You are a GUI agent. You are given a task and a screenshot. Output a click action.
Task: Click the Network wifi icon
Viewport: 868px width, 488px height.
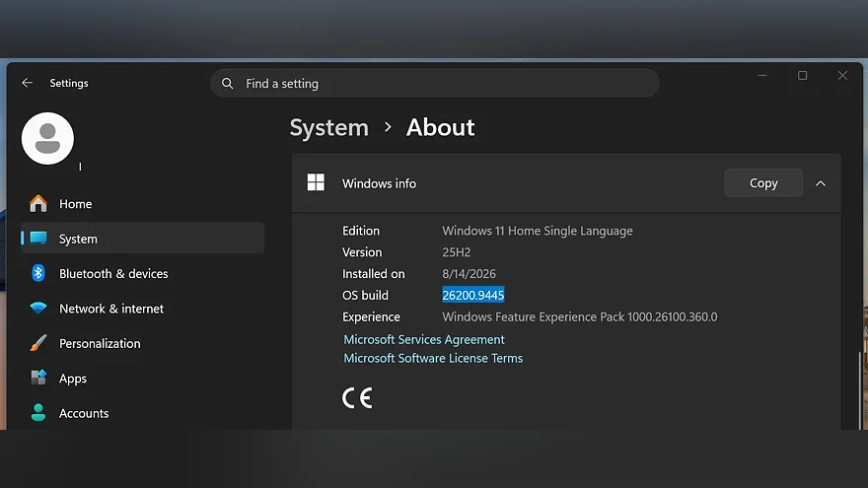(38, 309)
